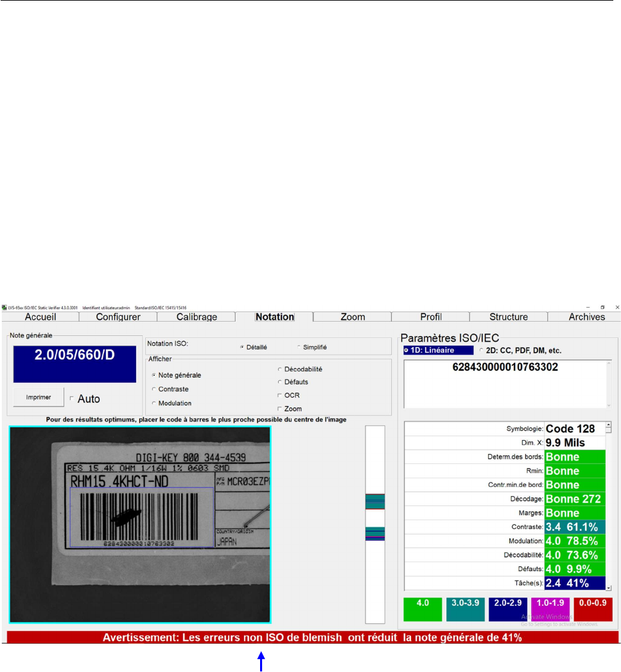Click the 9.9 Mils dimension value
The height and width of the screenshot is (672, 621).
coord(575,443)
